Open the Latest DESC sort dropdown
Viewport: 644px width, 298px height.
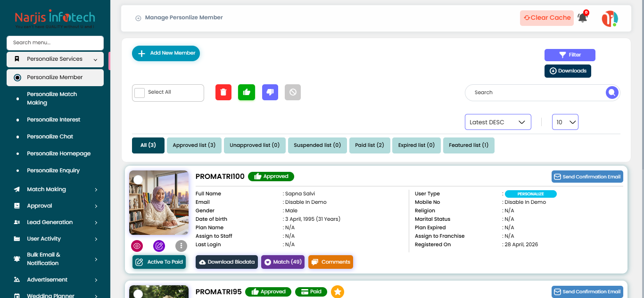[x=498, y=122]
